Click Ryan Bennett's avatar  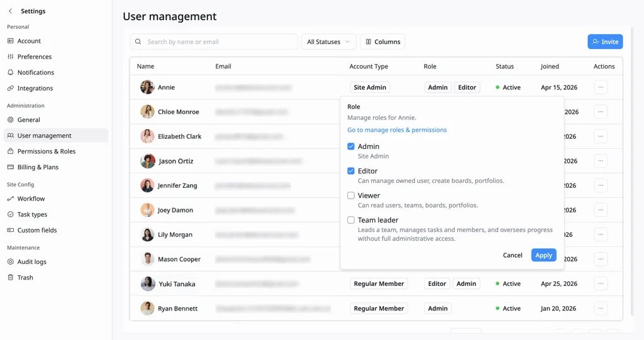coord(147,309)
